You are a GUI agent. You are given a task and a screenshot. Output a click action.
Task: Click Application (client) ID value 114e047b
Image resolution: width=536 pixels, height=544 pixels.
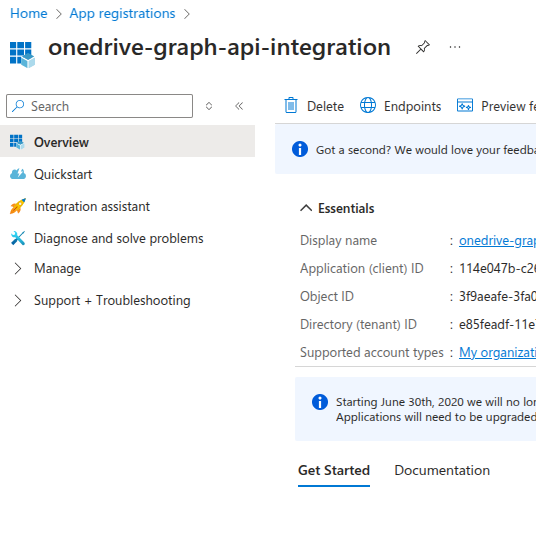[x=497, y=268]
